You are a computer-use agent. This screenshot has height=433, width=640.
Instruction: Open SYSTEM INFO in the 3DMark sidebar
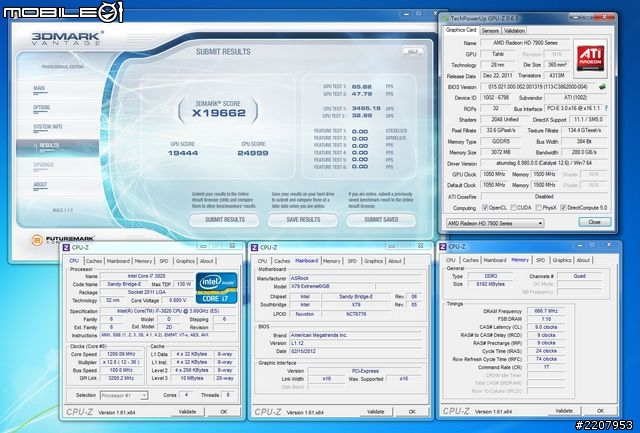(48, 127)
